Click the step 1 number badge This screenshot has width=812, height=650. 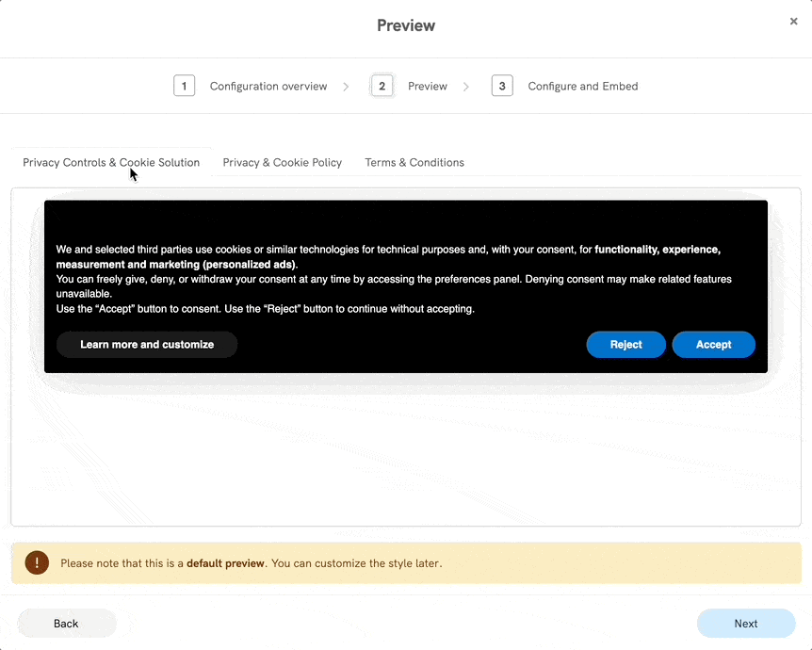(185, 85)
